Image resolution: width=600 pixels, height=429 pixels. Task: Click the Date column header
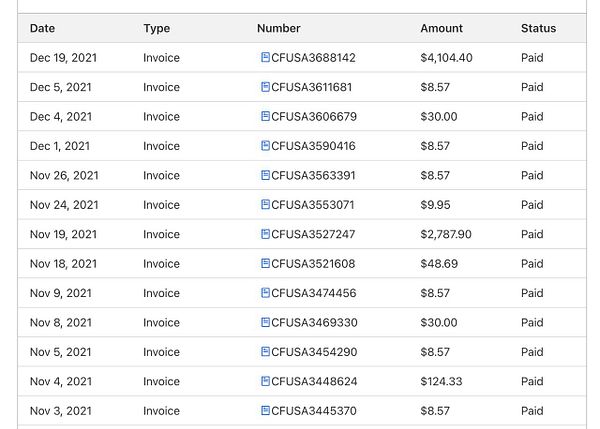[x=42, y=28]
